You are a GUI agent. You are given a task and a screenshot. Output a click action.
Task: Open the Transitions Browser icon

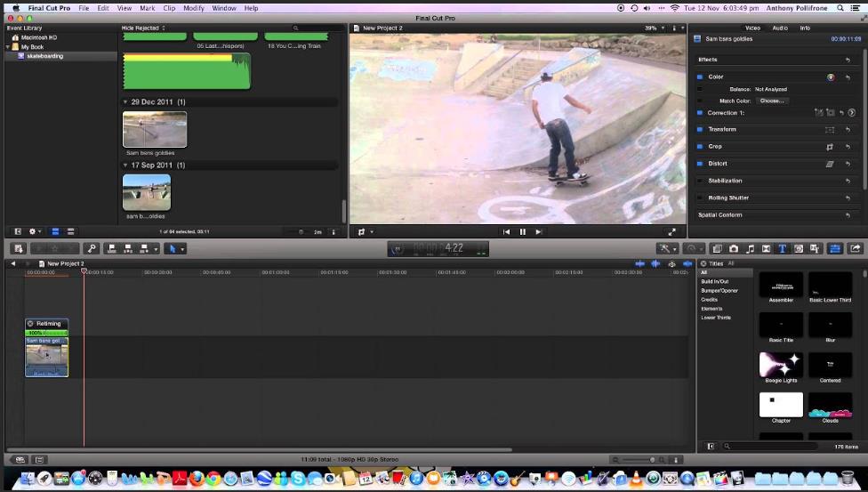coord(766,249)
